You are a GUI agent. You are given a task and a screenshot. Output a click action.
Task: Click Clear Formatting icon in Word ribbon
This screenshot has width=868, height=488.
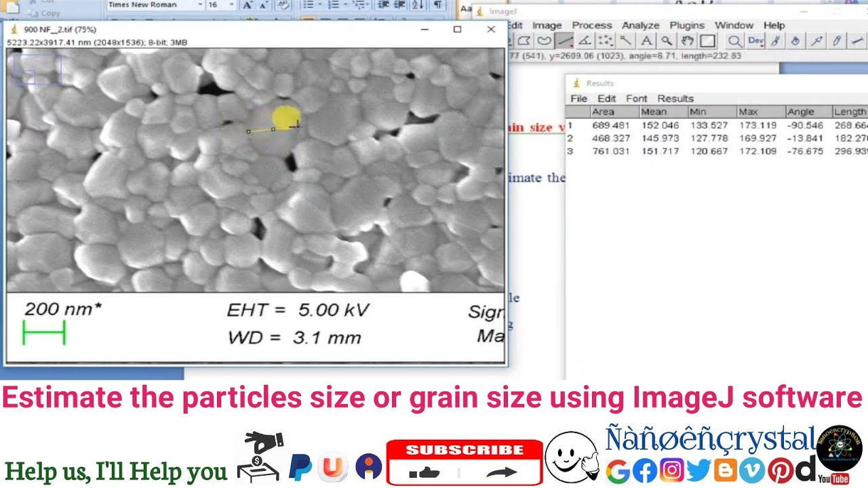(x=283, y=5)
